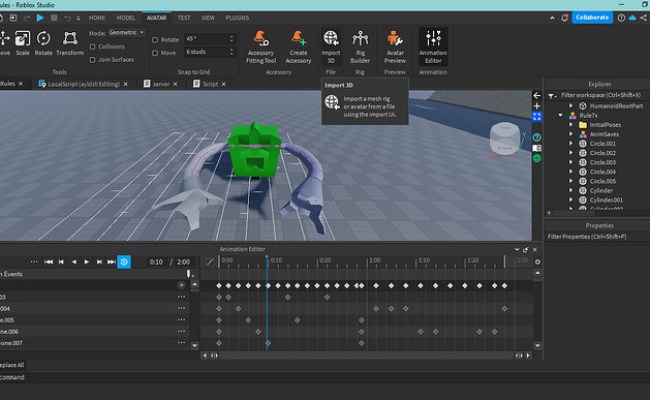
Task: Click the Explorer filter funnel icon
Action: pyautogui.click(x=551, y=96)
